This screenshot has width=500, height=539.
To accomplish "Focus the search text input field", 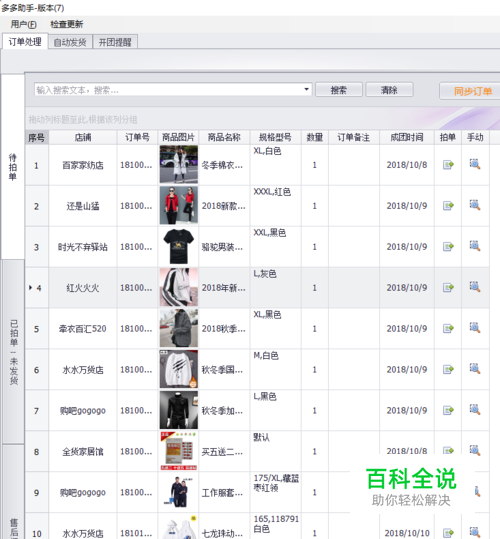I will [x=168, y=90].
